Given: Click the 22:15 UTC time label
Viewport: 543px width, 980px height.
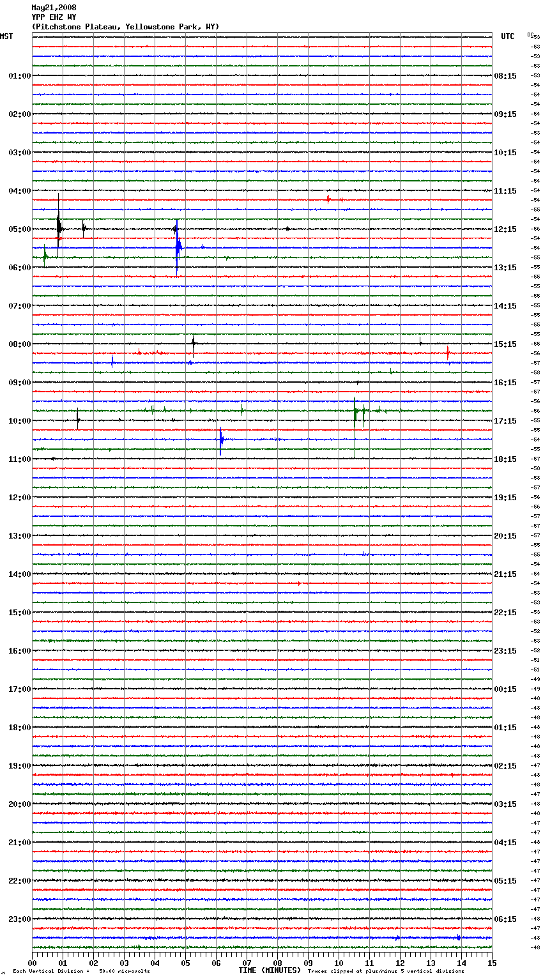Looking at the screenshot, I should (x=505, y=613).
